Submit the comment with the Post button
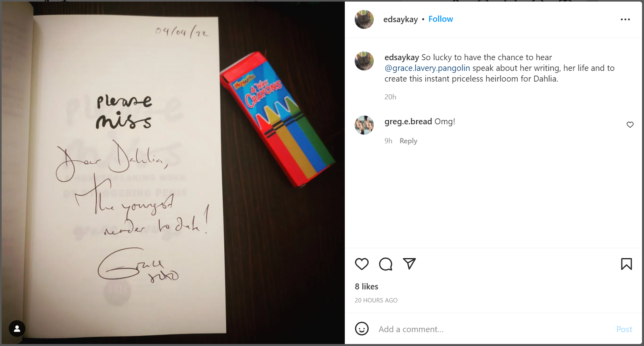This screenshot has height=346, width=644. point(624,329)
